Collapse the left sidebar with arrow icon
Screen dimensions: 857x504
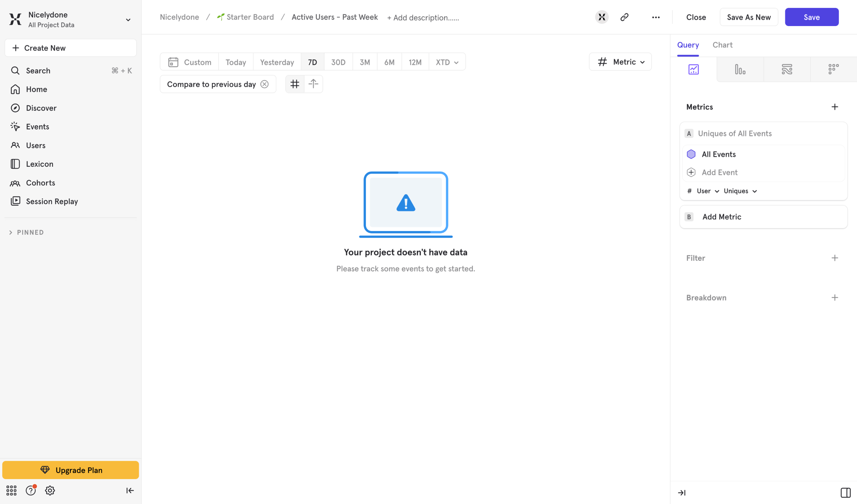coord(130,490)
